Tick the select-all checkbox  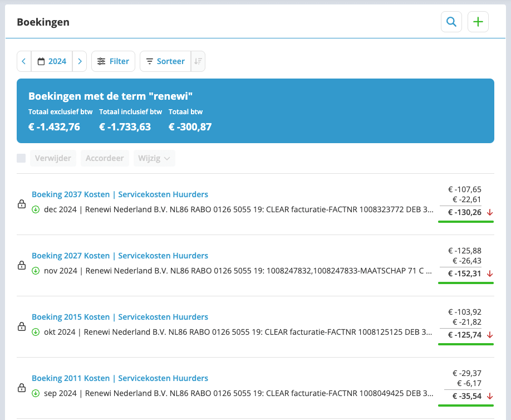(x=21, y=158)
